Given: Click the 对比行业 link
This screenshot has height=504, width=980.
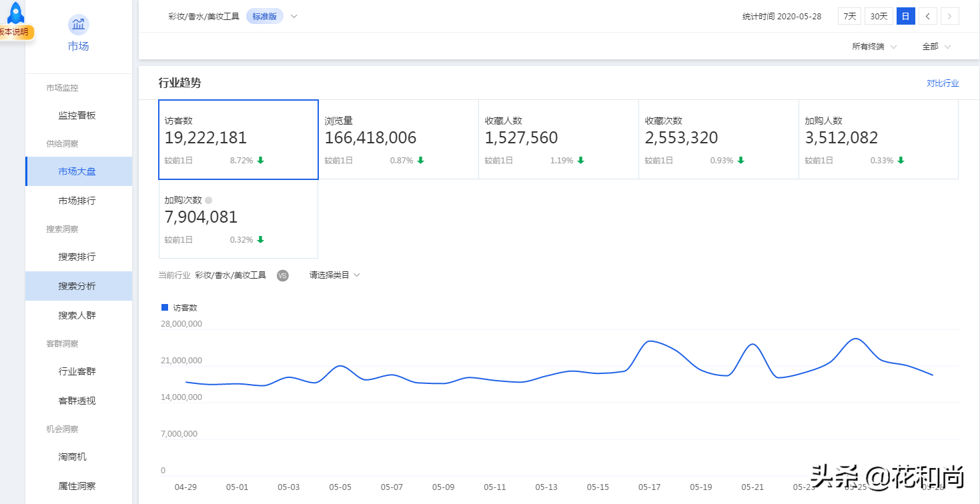Looking at the screenshot, I should pos(942,83).
